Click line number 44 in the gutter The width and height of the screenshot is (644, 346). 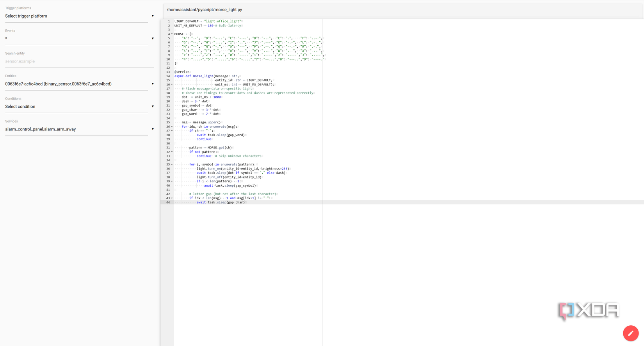(x=168, y=202)
